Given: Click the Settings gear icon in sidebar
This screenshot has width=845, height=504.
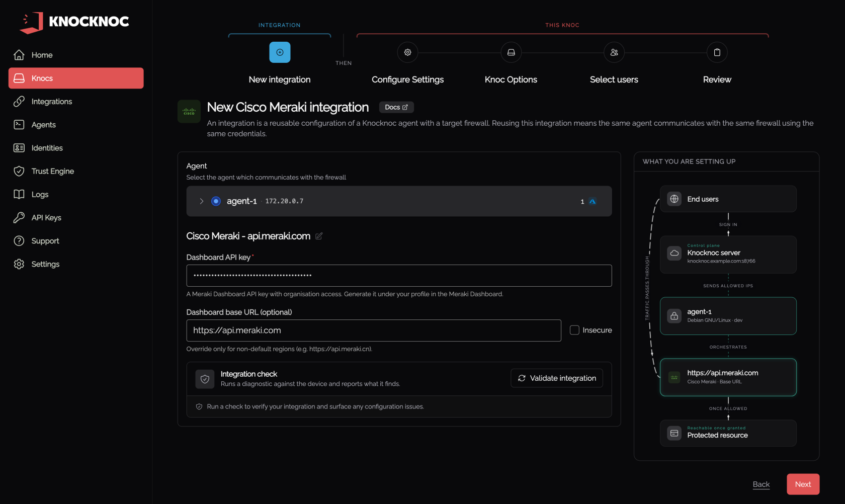Looking at the screenshot, I should (x=19, y=264).
